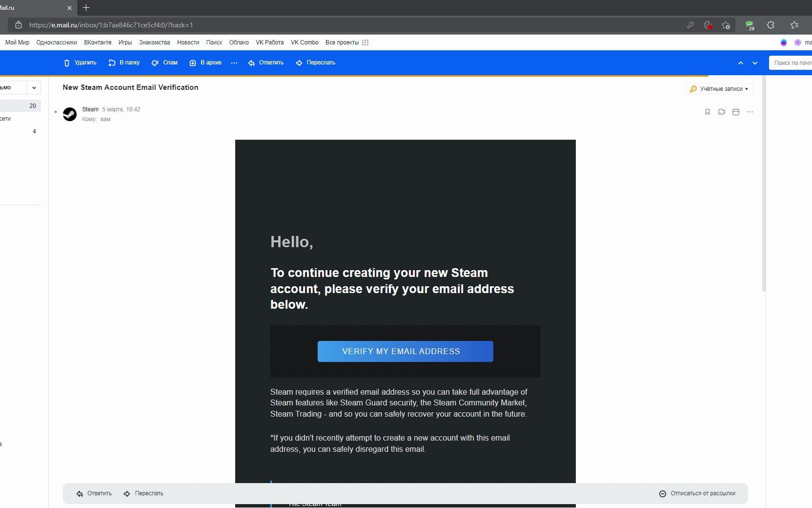Image resolution: width=812 pixels, height=508 pixels.
Task: Open browser favorites list icon
Action: coord(794,25)
